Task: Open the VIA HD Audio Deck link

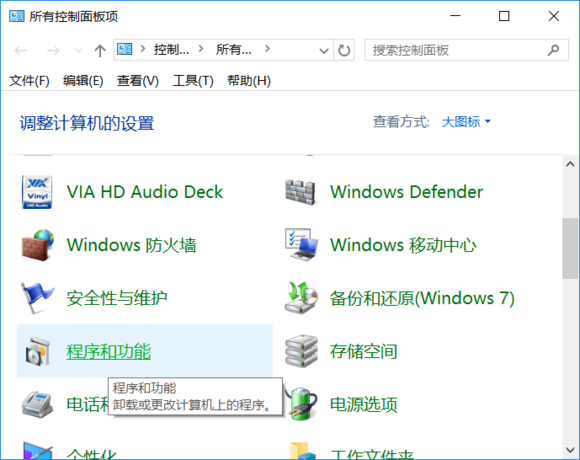Action: [145, 192]
